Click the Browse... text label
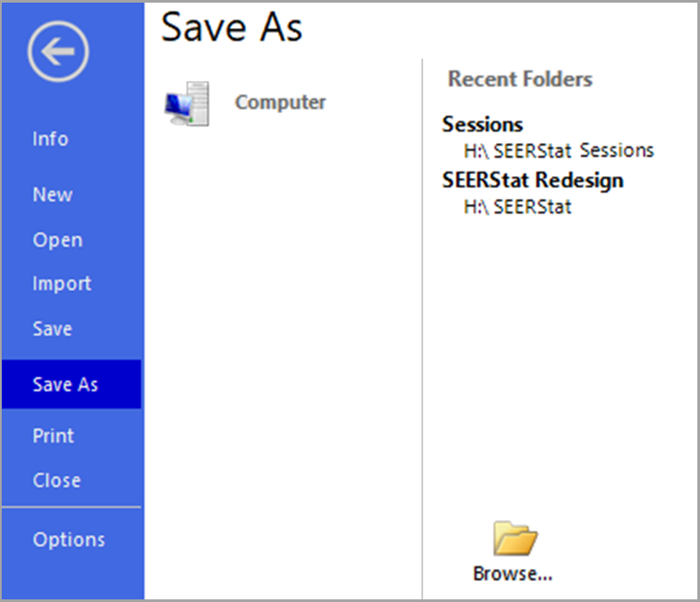The image size is (700, 602). click(513, 574)
